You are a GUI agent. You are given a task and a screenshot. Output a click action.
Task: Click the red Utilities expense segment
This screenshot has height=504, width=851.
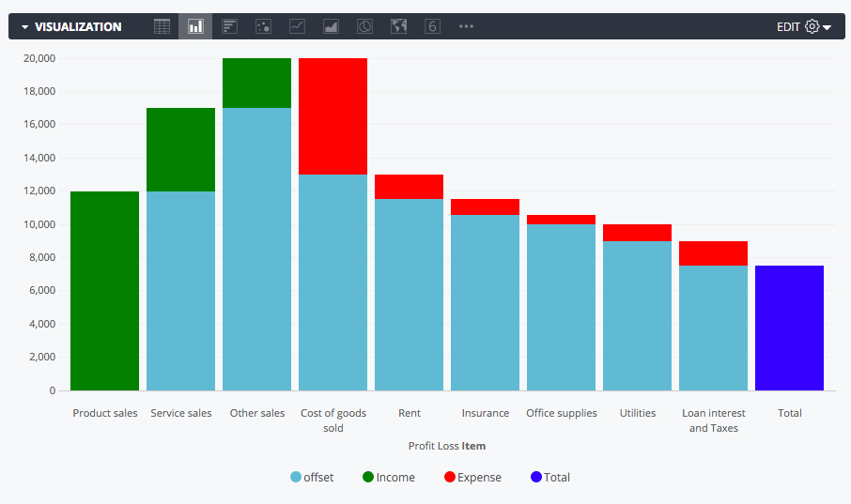pos(637,233)
